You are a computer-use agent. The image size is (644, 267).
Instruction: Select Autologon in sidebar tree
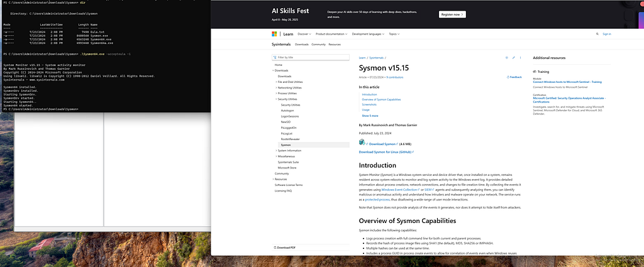tap(287, 111)
